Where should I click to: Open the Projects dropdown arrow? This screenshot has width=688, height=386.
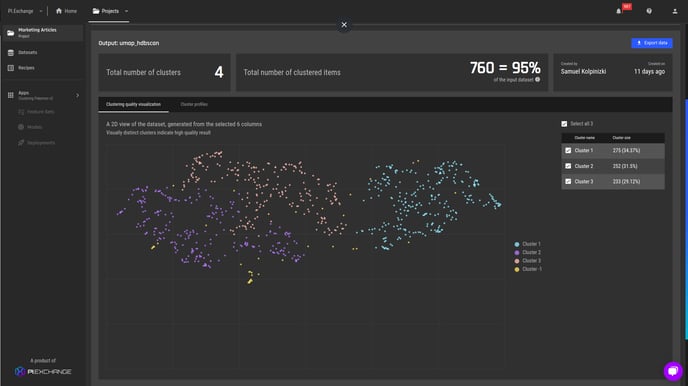(x=126, y=11)
